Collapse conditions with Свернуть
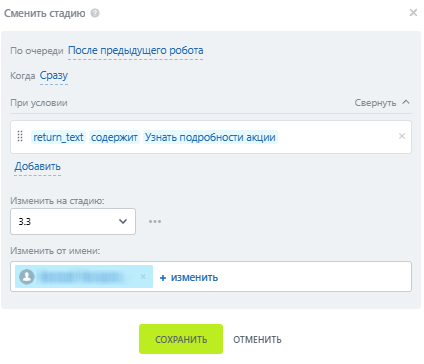 click(x=382, y=103)
